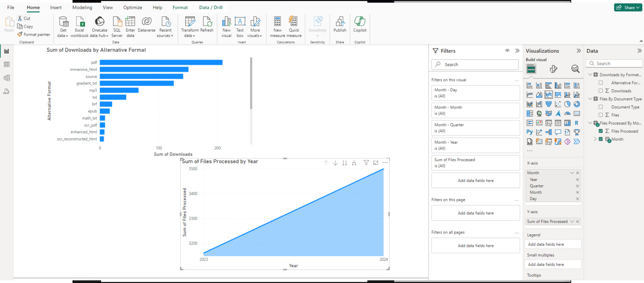Select the pie chart visualization icon
The width and height of the screenshot is (644, 283).
567,104
